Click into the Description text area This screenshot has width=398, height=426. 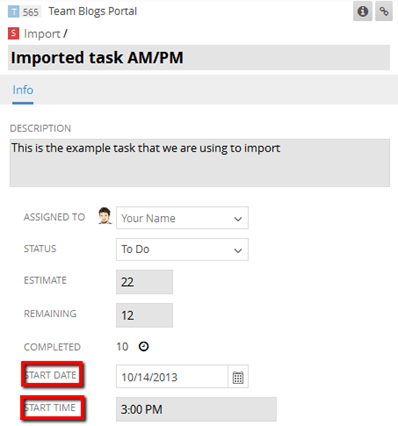click(x=200, y=163)
